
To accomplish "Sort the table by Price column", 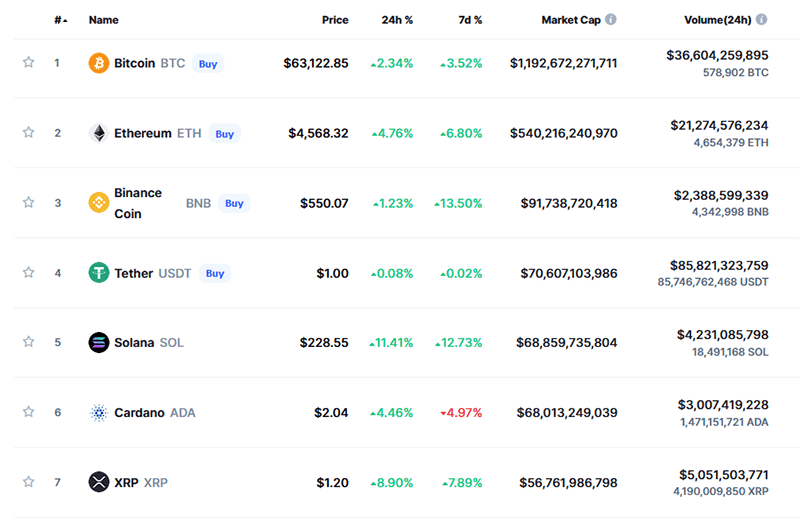I will (335, 20).
